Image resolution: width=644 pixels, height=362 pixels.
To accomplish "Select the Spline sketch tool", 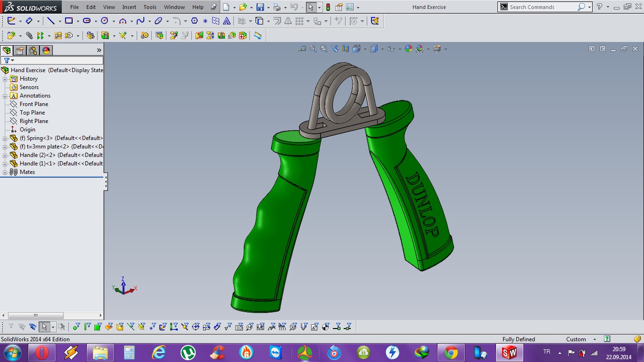I will [x=140, y=21].
